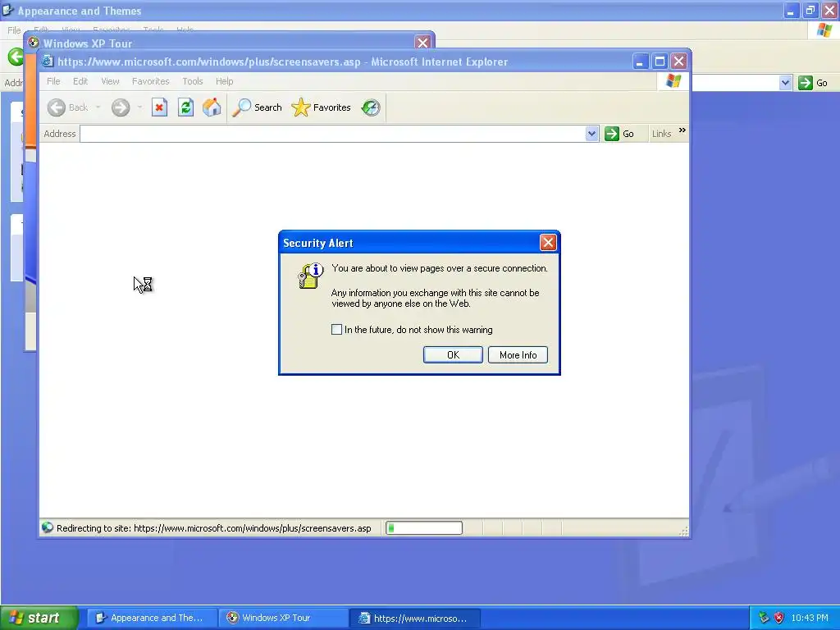Image resolution: width=840 pixels, height=630 pixels.
Task: Close the Security Alert dialog
Action: pyautogui.click(x=548, y=243)
